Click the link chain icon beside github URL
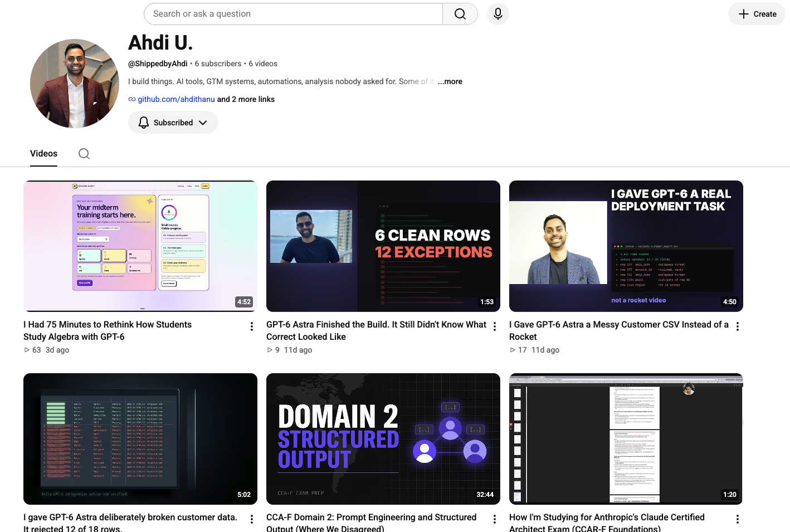The width and height of the screenshot is (790, 532). pyautogui.click(x=132, y=99)
